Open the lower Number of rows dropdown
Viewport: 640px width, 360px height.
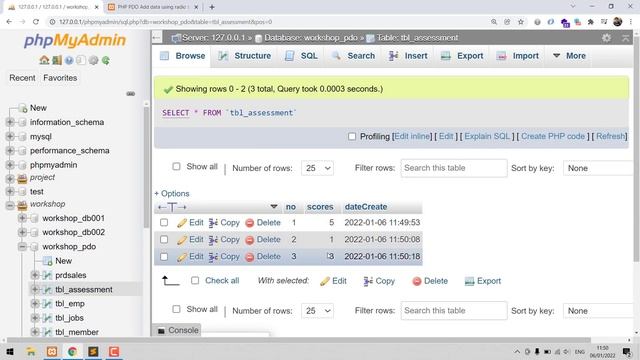coord(317,311)
